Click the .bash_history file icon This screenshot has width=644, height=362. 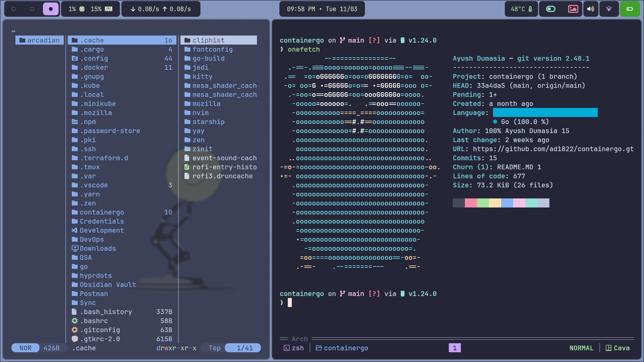[74, 312]
